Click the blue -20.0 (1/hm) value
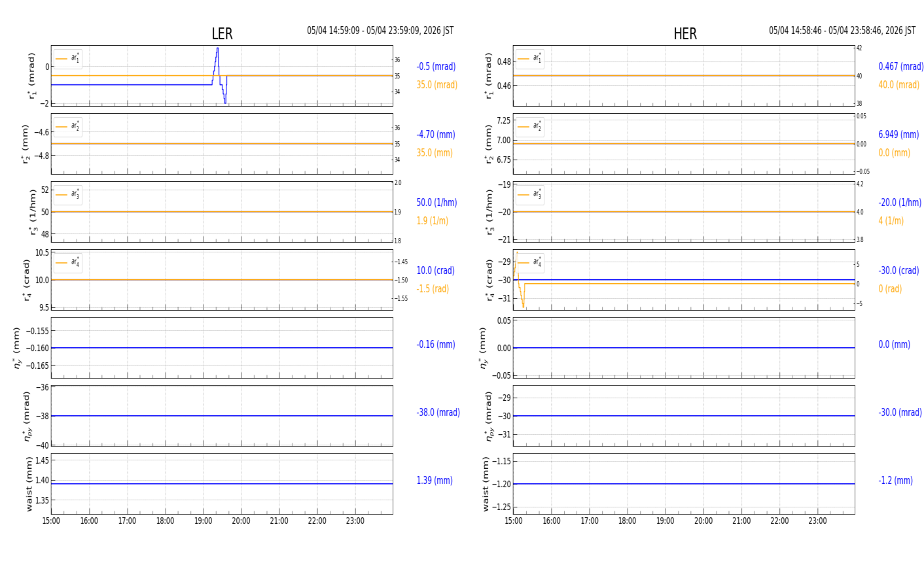The image size is (924, 565). click(900, 203)
